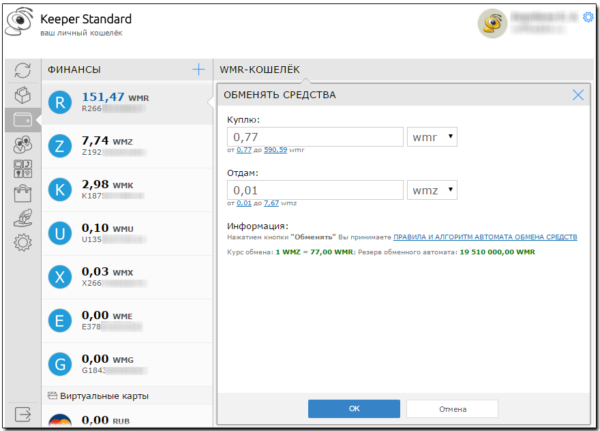Open the shopping bag icon in sidebar

point(23,193)
